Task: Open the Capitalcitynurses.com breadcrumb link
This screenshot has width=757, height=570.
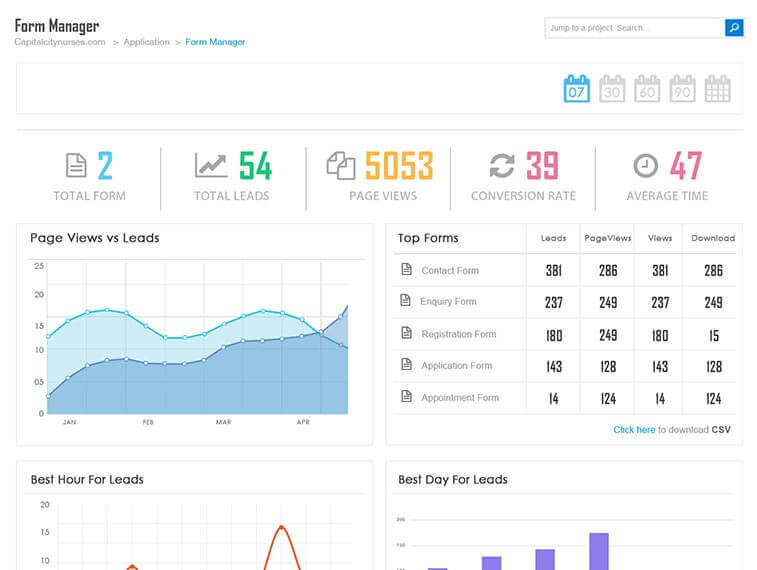Action: click(x=60, y=42)
